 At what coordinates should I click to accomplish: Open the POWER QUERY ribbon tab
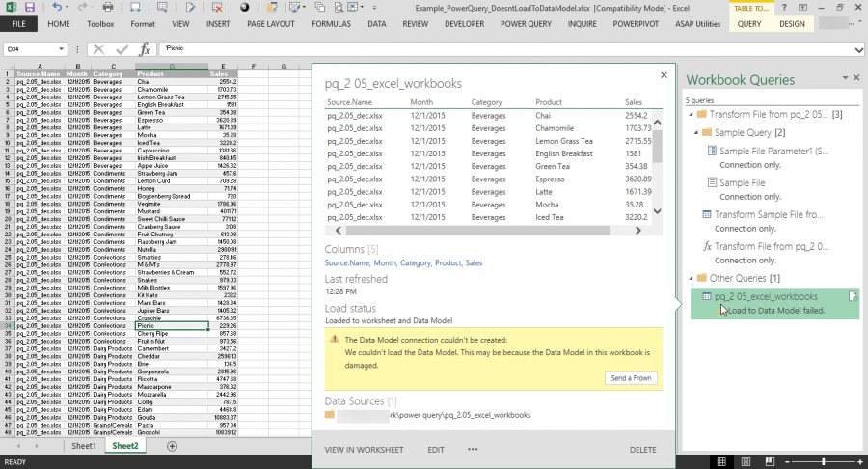point(526,24)
